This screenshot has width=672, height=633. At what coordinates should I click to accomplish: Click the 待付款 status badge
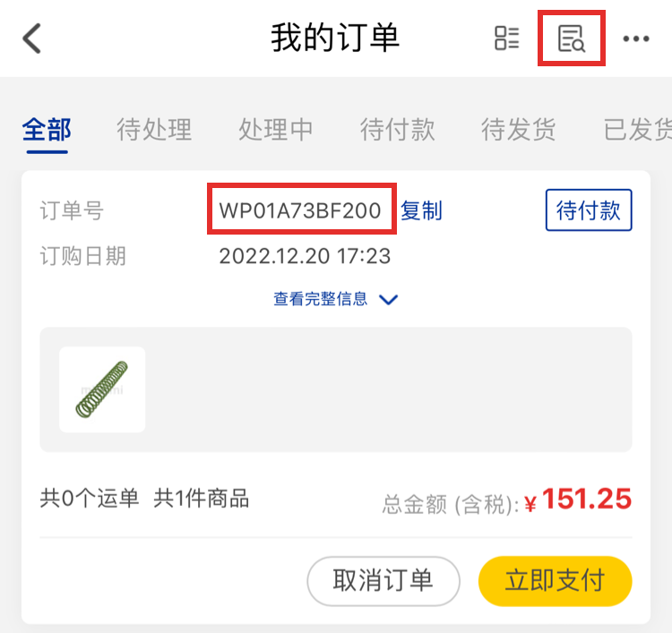point(589,210)
